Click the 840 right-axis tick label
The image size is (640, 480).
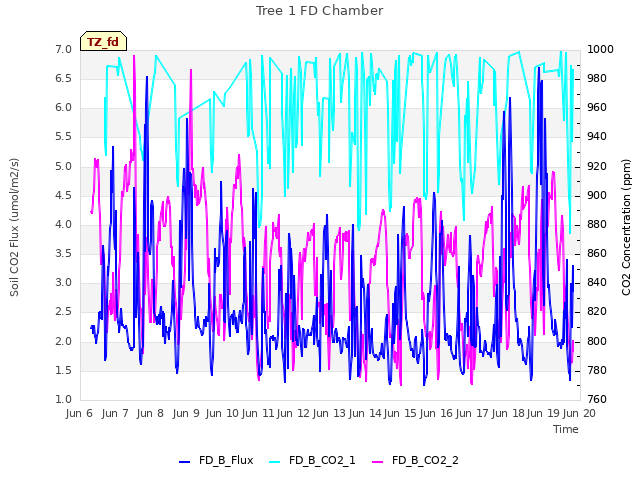(597, 282)
